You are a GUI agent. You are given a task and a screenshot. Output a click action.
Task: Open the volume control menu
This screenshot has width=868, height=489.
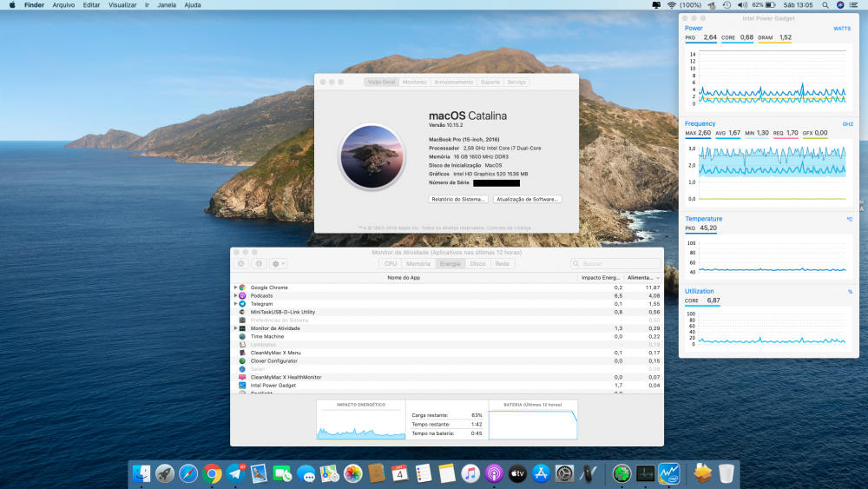[x=742, y=5]
